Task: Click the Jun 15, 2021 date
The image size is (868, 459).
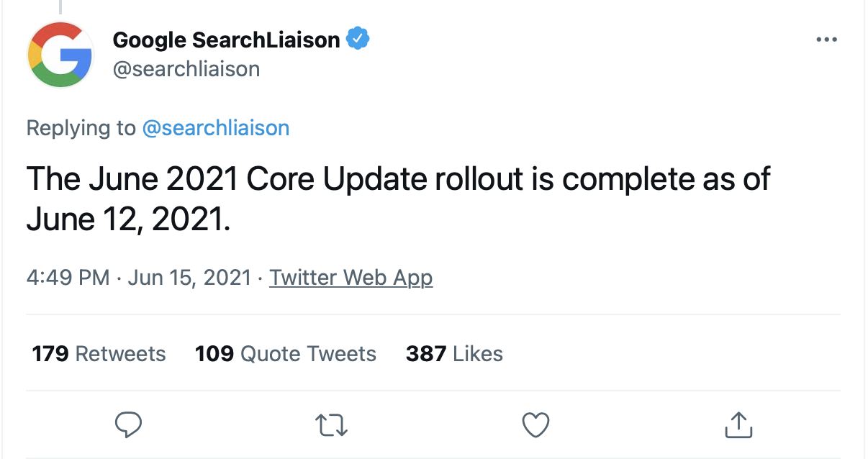Action: [x=189, y=277]
